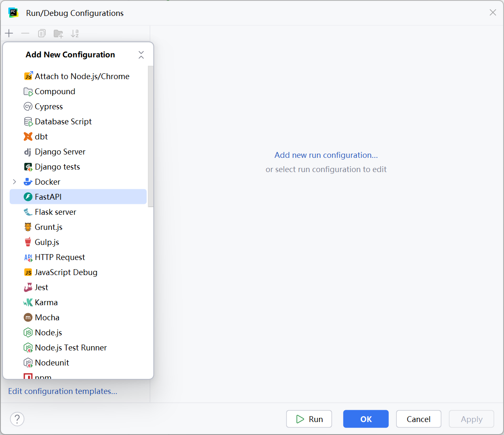504x435 pixels.
Task: Expand the Docker configuration group
Action: pyautogui.click(x=15, y=182)
